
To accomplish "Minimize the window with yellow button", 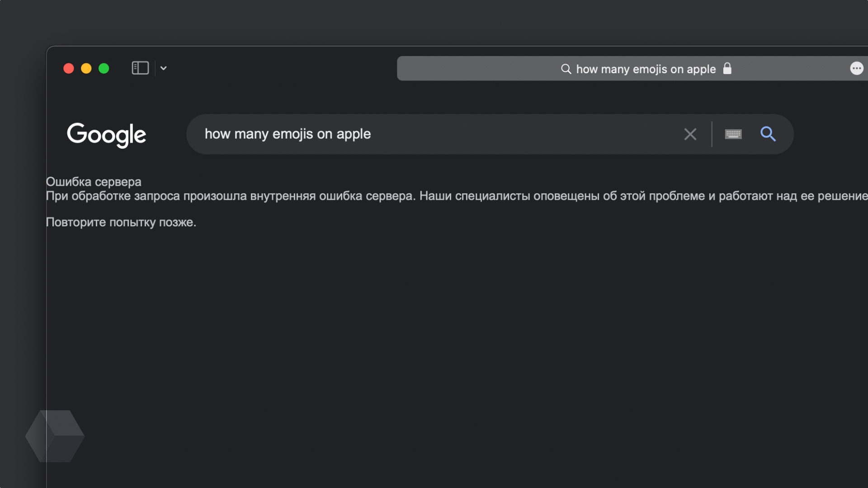I will pos(86,68).
